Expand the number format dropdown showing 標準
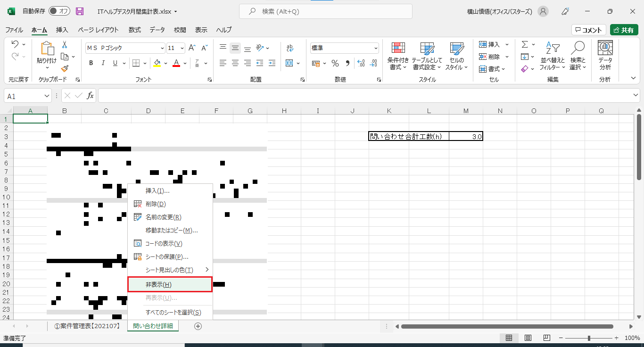 pyautogui.click(x=376, y=48)
